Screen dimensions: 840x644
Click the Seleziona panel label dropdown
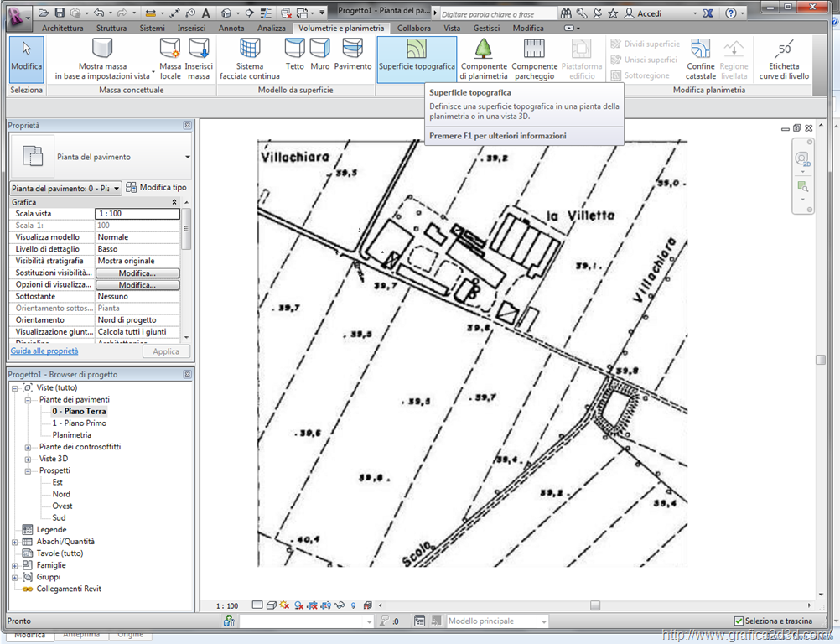point(26,90)
